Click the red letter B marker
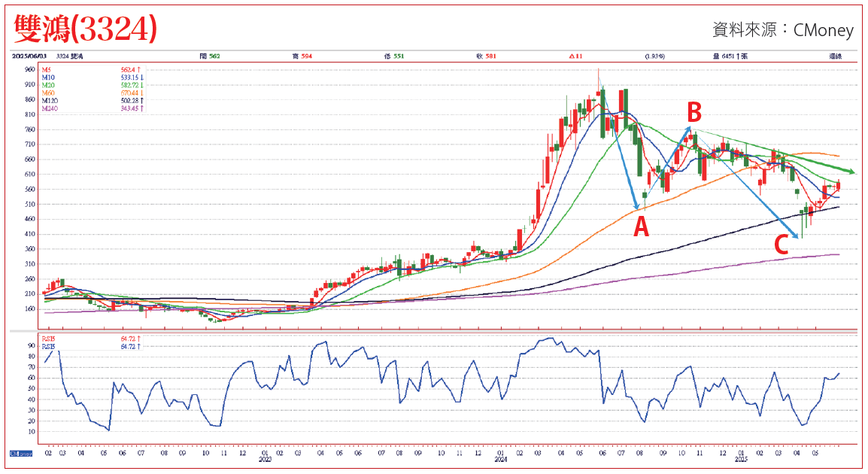Screen dimensions: 868x474 [693, 114]
